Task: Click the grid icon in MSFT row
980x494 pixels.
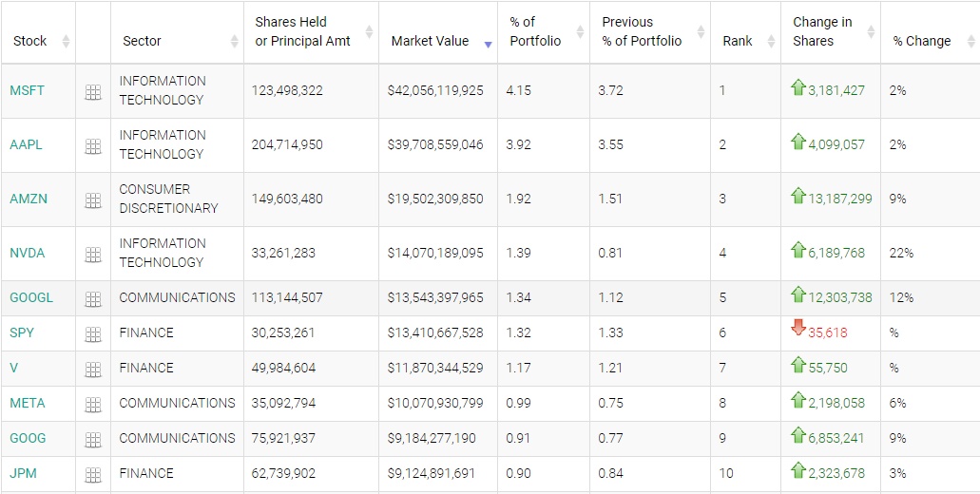Action: pos(93,92)
